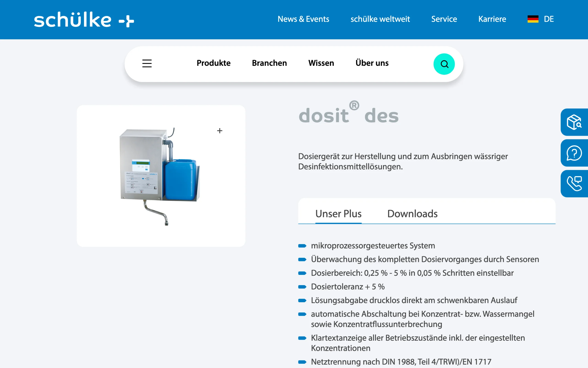588x368 pixels.
Task: Click 'Klartextanzeige aller Betriebszustände' text
Action: [x=418, y=343]
